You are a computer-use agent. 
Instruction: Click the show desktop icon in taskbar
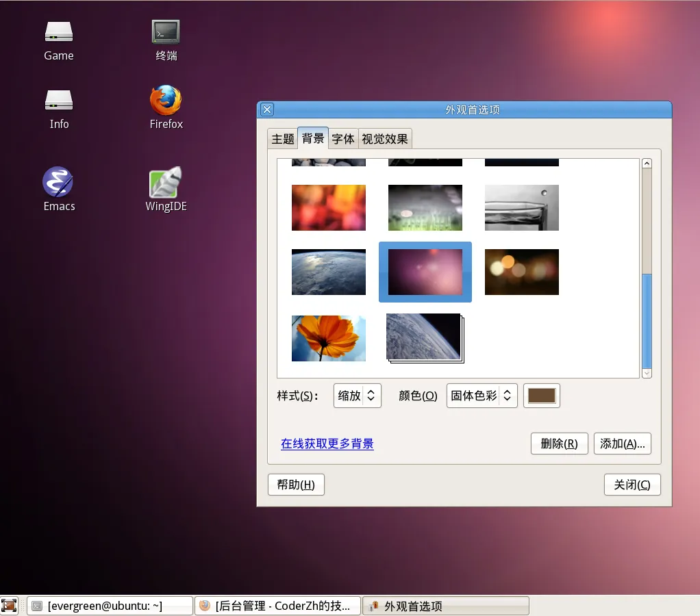(x=9, y=606)
